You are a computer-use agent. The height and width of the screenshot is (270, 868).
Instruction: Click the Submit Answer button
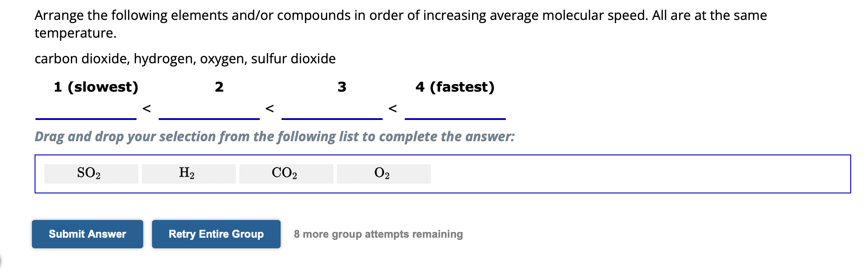[87, 234]
